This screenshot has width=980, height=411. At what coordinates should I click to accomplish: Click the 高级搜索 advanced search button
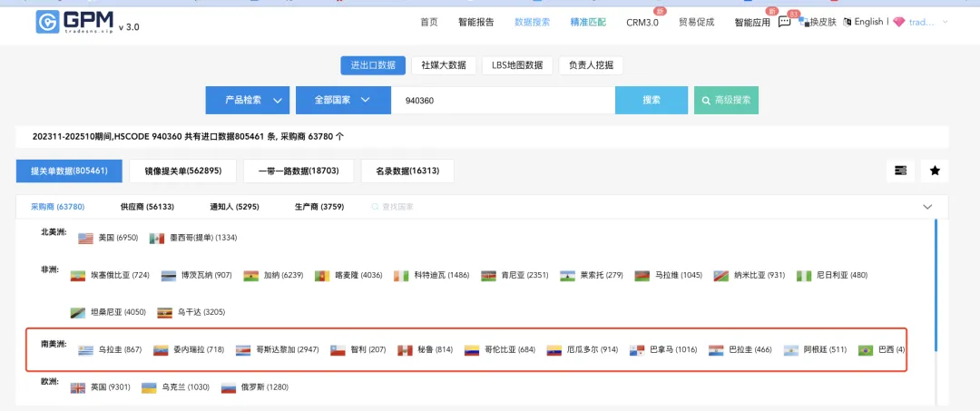click(726, 100)
